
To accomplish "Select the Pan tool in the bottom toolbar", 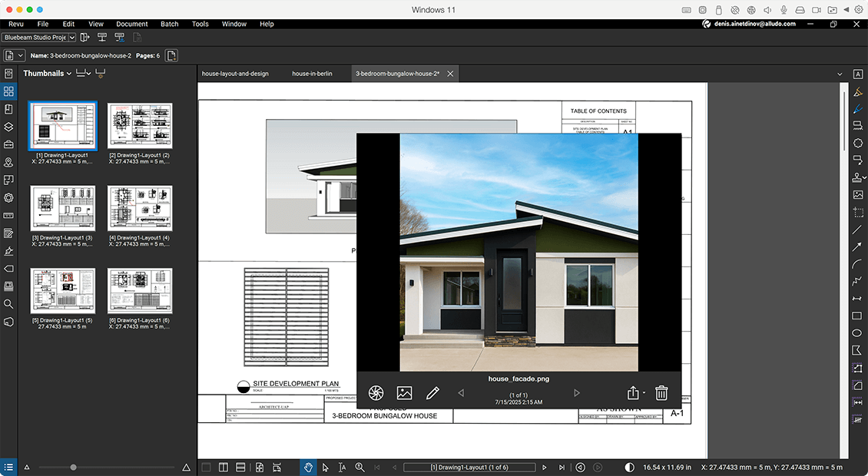I will (x=308, y=467).
